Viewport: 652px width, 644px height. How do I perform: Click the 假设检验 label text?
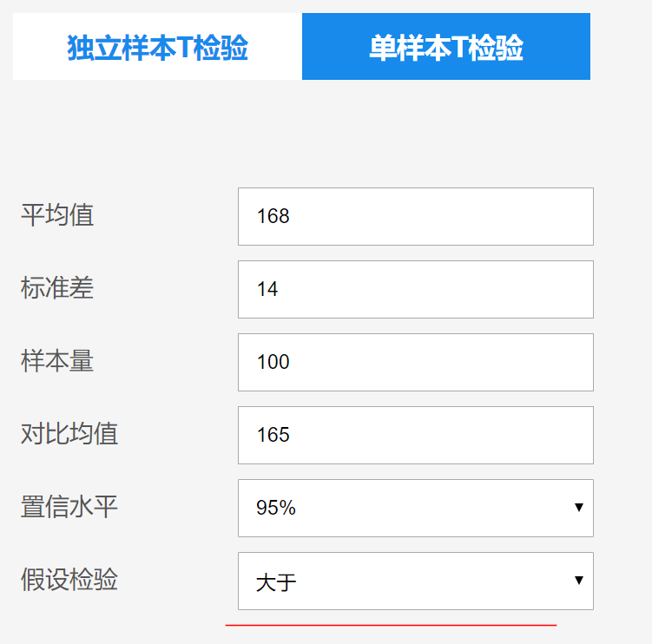click(x=69, y=580)
